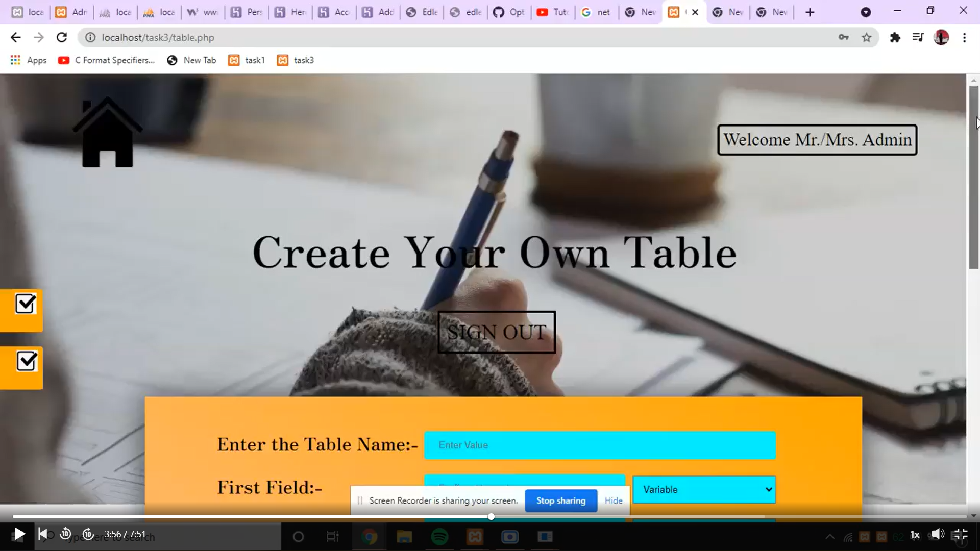Bookmark this page with the star
Image resolution: width=980 pixels, height=551 pixels.
(x=867, y=37)
